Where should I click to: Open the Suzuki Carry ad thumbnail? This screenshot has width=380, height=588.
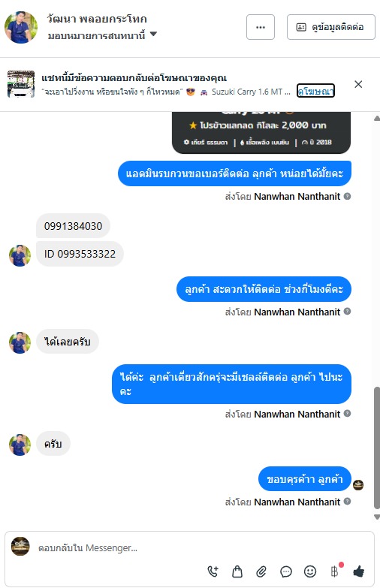pos(21,84)
